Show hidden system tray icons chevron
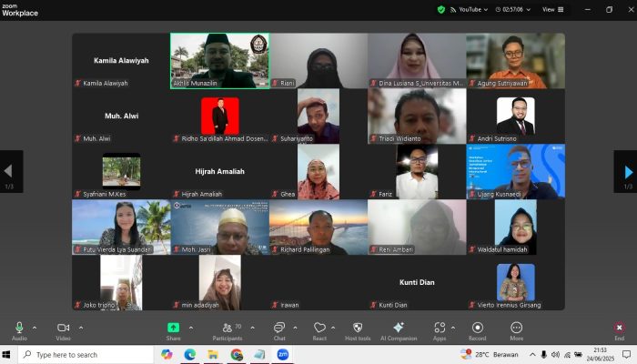The height and width of the screenshot is (364, 637). (x=532, y=355)
